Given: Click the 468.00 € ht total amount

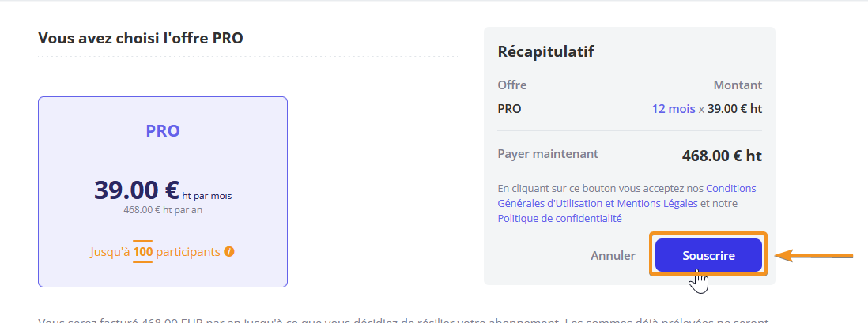Looking at the screenshot, I should 722,156.
